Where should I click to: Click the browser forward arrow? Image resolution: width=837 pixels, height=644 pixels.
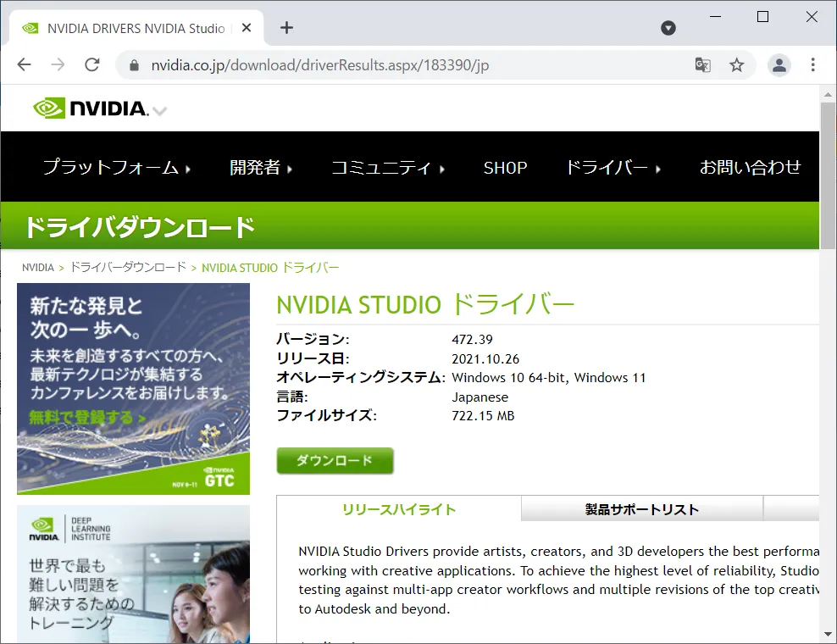(x=58, y=64)
